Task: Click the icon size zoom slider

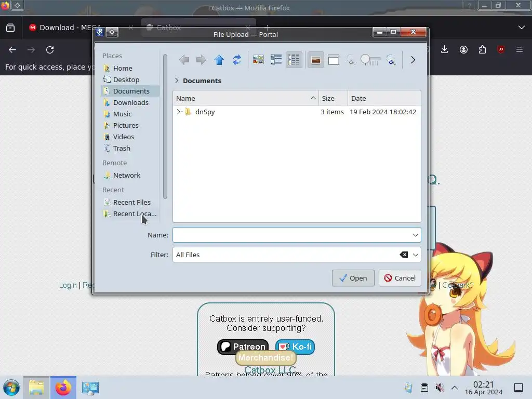Action: 370,60
